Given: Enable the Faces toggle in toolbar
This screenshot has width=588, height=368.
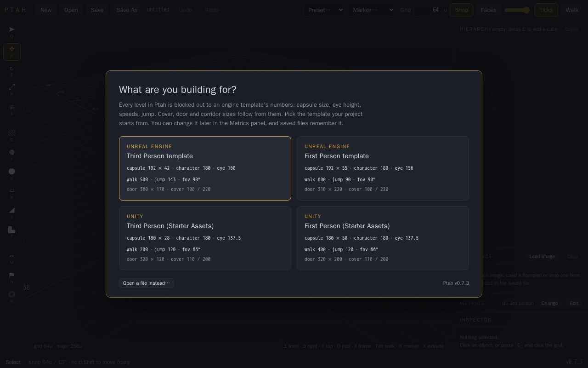Looking at the screenshot, I should (488, 10).
